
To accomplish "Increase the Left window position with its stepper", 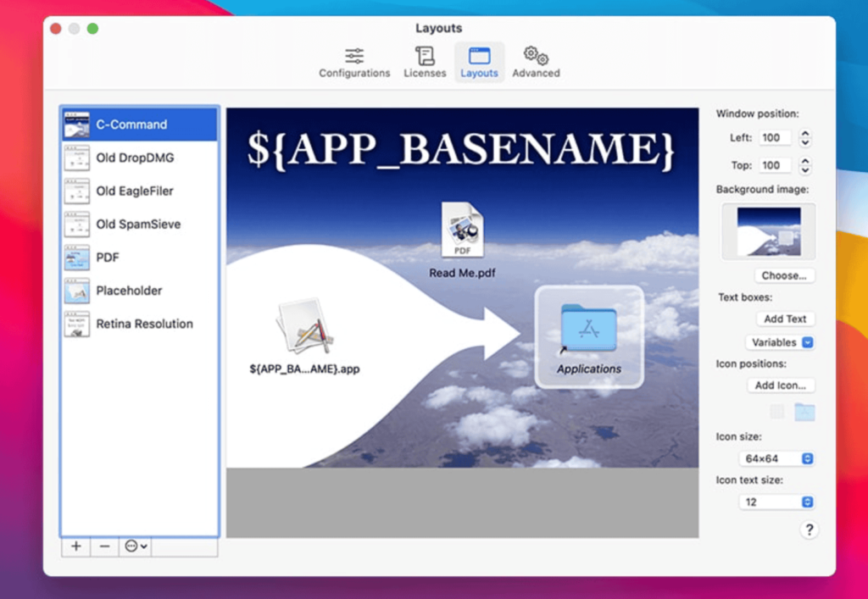I will 804,134.
